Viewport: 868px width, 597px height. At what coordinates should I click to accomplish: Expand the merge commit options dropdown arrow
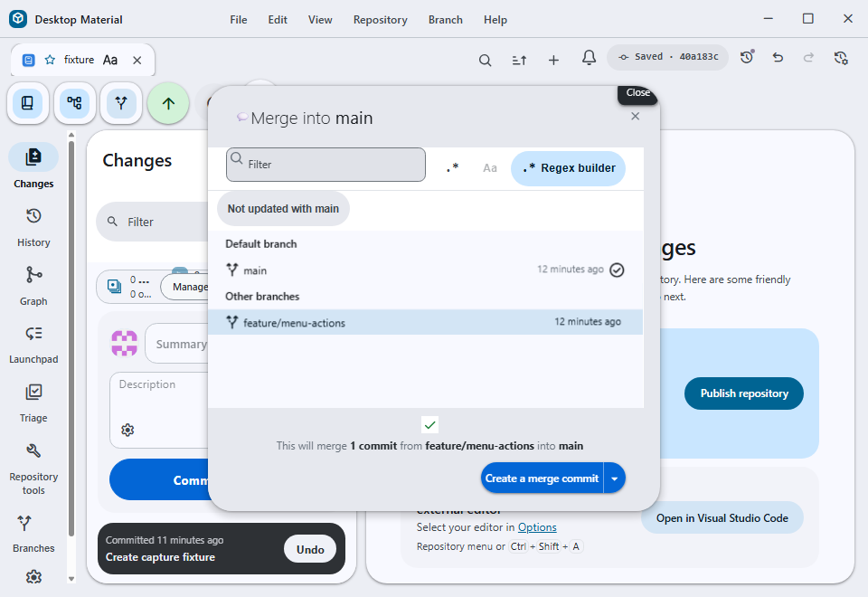(x=615, y=479)
